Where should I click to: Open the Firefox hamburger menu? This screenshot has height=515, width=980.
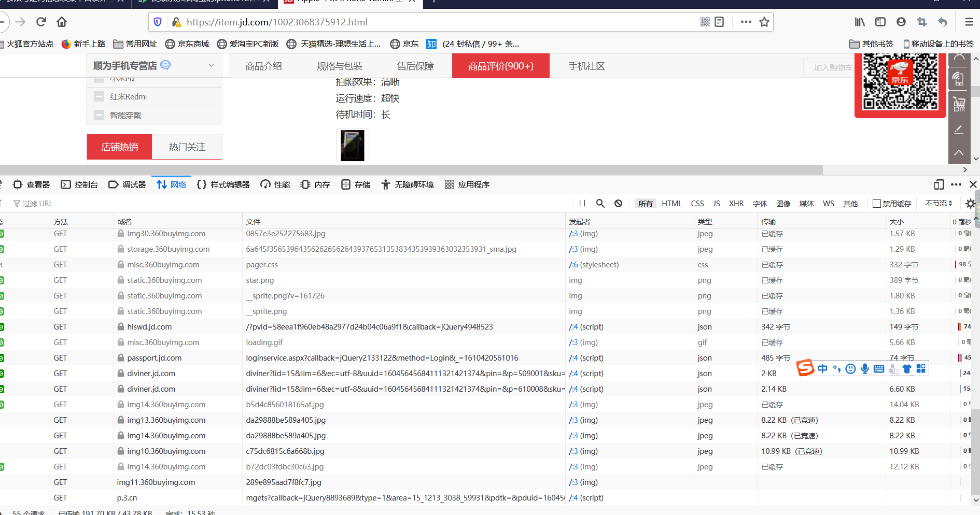tap(969, 22)
